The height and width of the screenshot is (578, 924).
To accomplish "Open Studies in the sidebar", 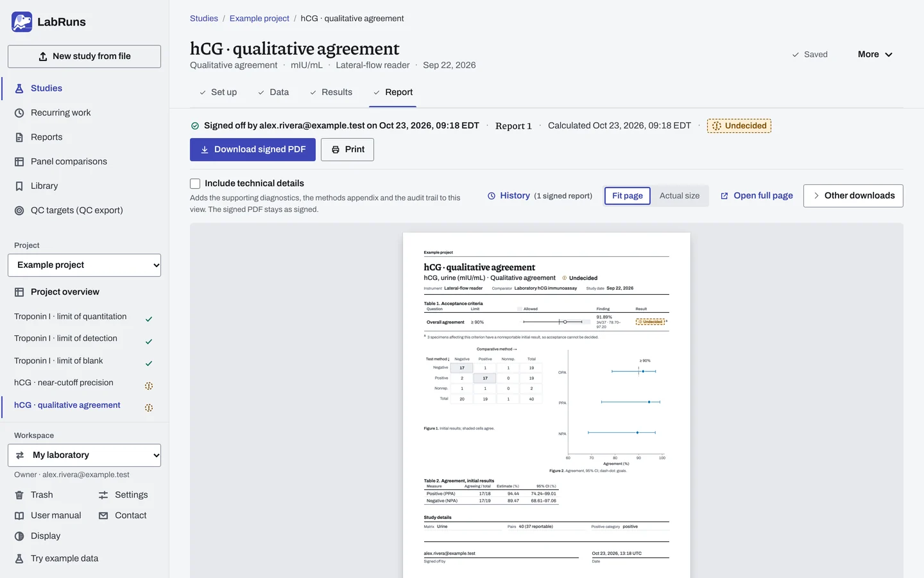I will (x=84, y=89).
